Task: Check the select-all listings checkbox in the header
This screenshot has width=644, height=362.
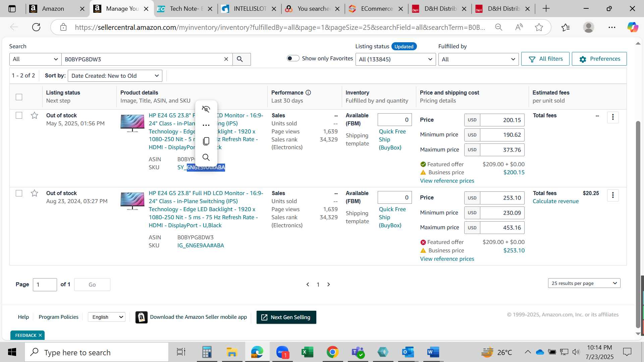Action: 19,97
